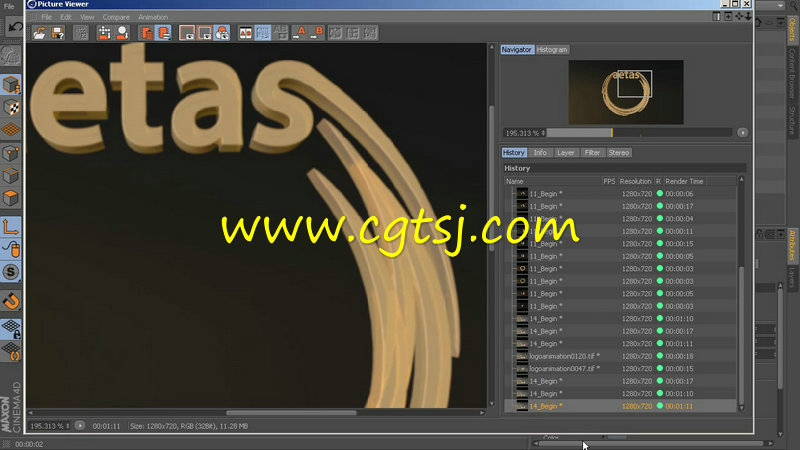Click the round play button in status bar
The image size is (800, 450).
(x=80, y=425)
